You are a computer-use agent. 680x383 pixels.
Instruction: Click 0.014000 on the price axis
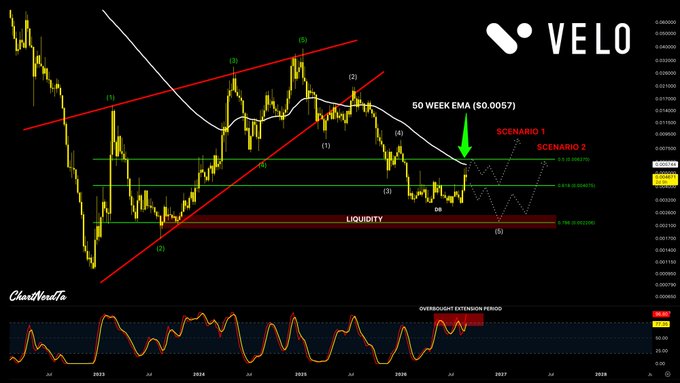click(665, 111)
